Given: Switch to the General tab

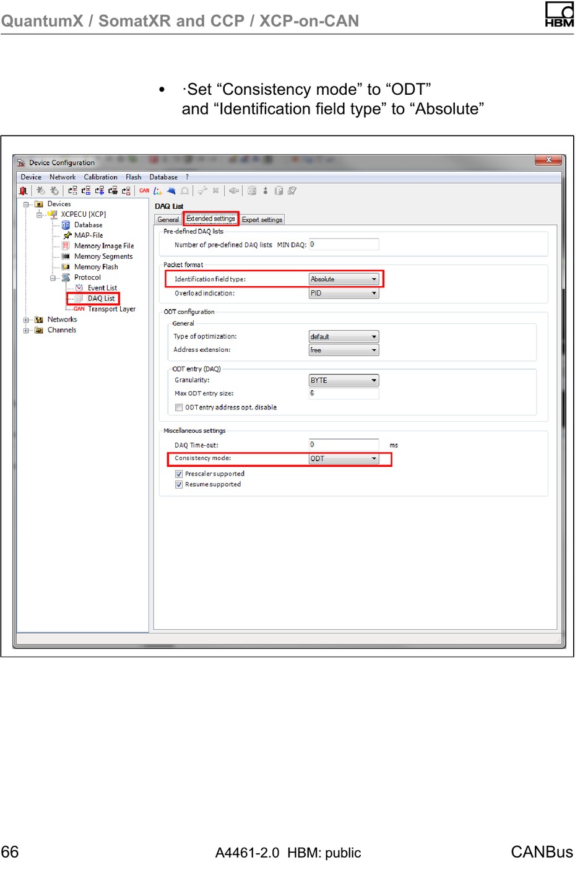Looking at the screenshot, I should coord(168,220).
